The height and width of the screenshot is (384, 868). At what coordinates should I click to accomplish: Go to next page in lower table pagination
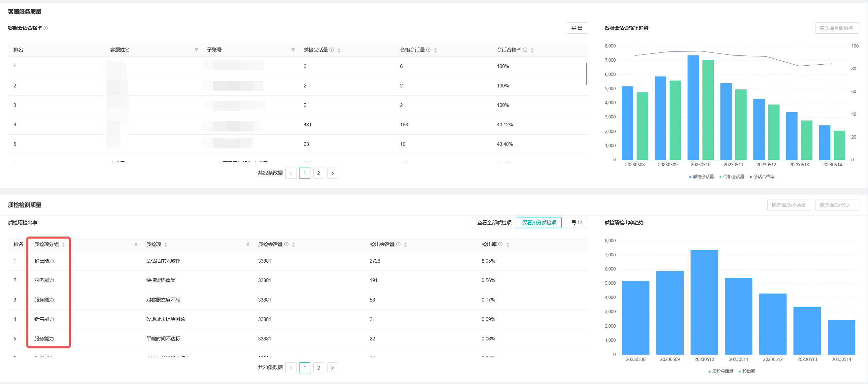[x=332, y=368]
